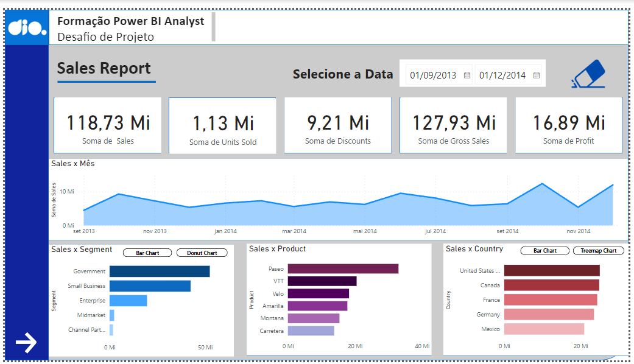Go to next page with arrow icon
This screenshot has width=634, height=364.
(x=26, y=343)
